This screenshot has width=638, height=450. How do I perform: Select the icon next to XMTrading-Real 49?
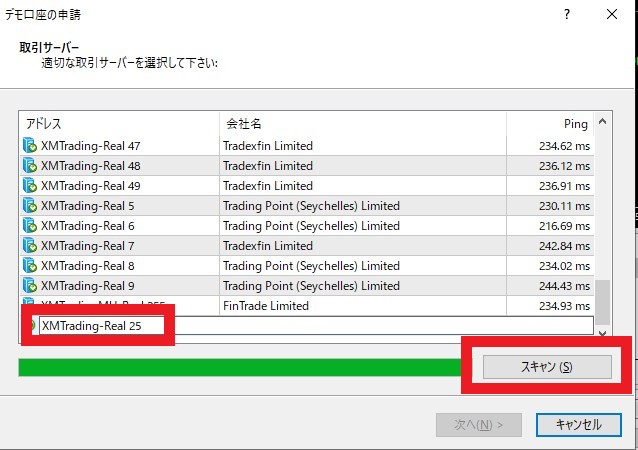pos(29,186)
